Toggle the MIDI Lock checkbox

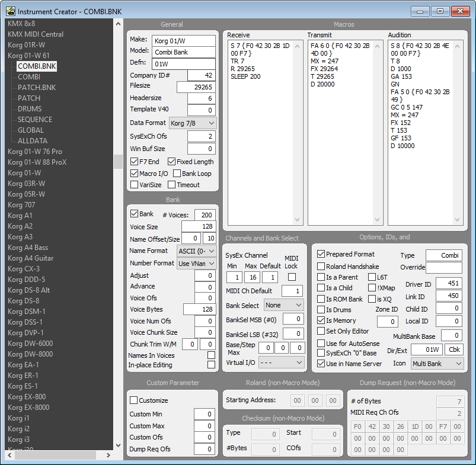(292, 277)
